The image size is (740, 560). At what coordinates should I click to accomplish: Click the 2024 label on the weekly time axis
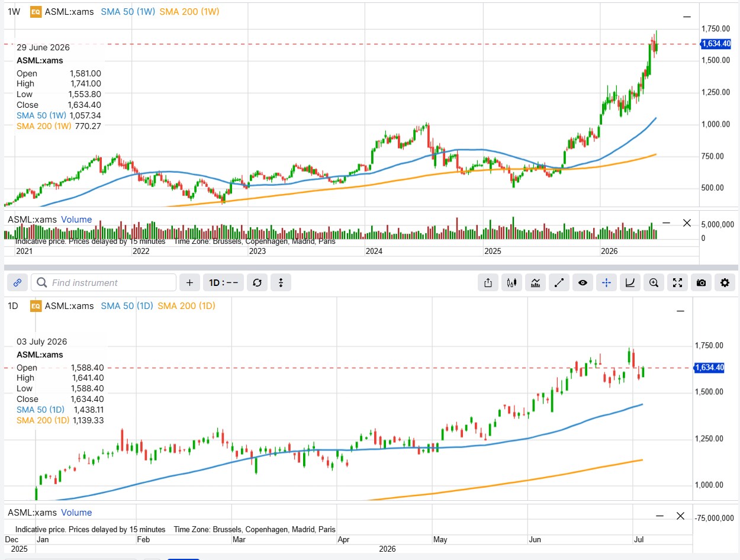[374, 251]
